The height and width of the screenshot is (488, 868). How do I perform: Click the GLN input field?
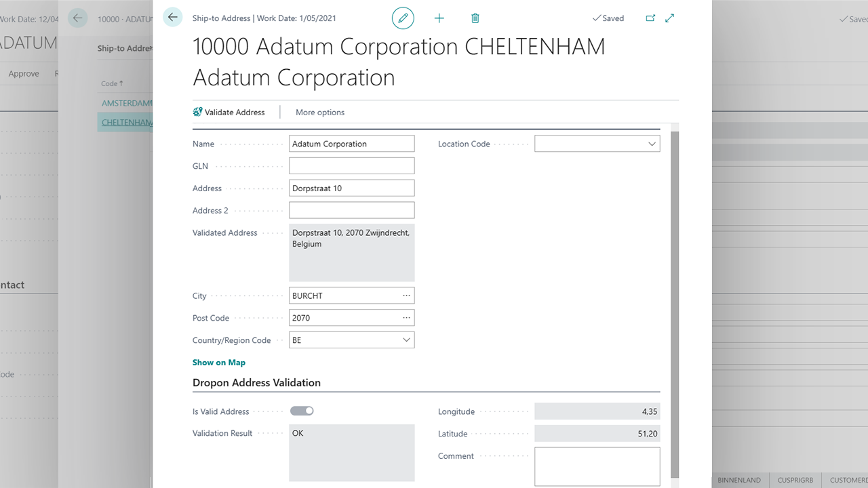(351, 165)
